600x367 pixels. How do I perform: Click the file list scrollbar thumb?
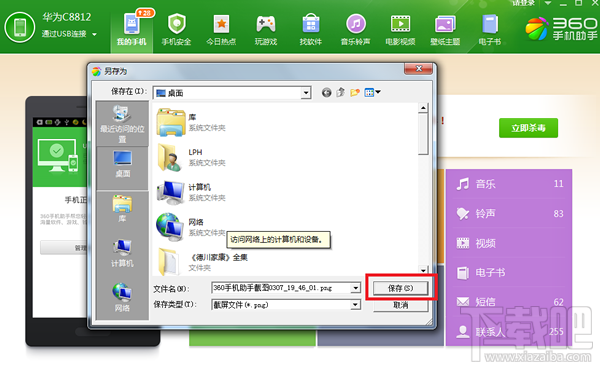tap(423, 134)
